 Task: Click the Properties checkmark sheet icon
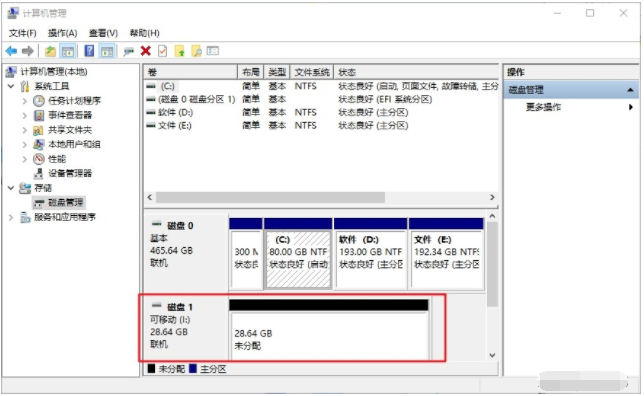(163, 51)
